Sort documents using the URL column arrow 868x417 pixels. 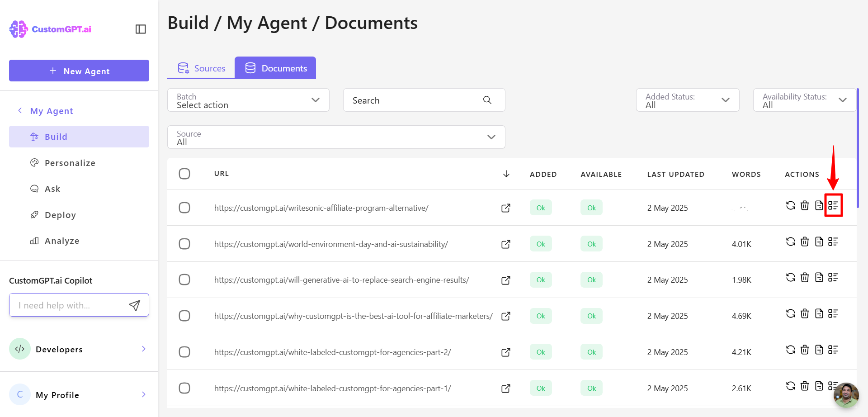tap(506, 174)
